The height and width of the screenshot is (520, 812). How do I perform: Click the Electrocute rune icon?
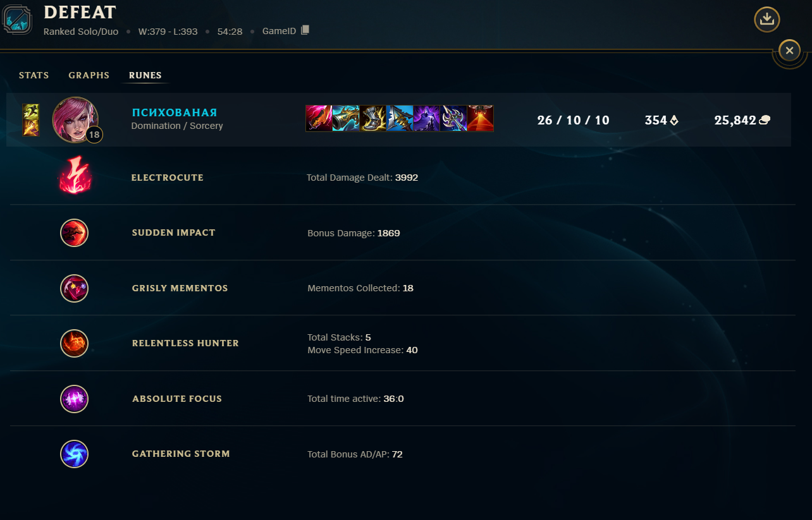[x=75, y=176]
